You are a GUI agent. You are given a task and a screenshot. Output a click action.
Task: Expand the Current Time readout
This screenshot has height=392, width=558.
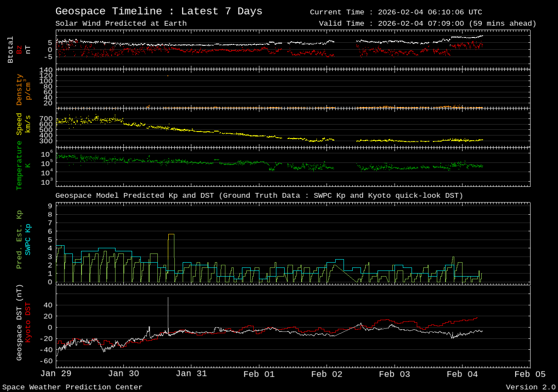click(x=395, y=12)
